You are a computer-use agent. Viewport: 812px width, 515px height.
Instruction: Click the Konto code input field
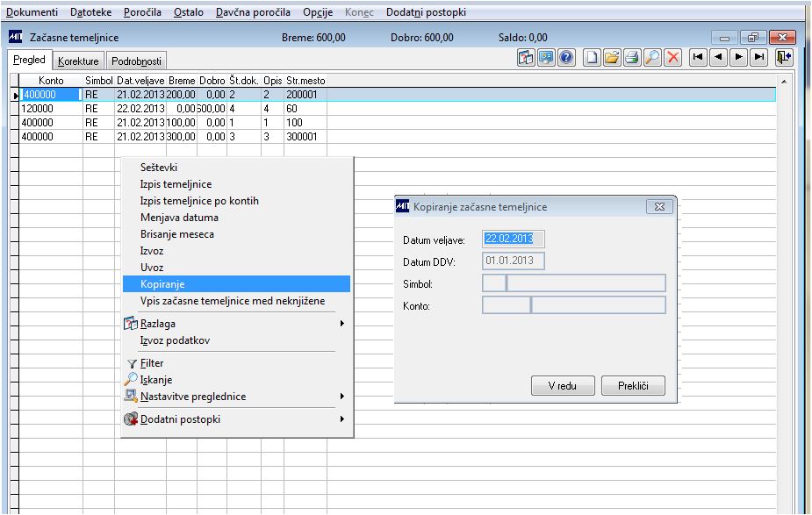(x=506, y=305)
